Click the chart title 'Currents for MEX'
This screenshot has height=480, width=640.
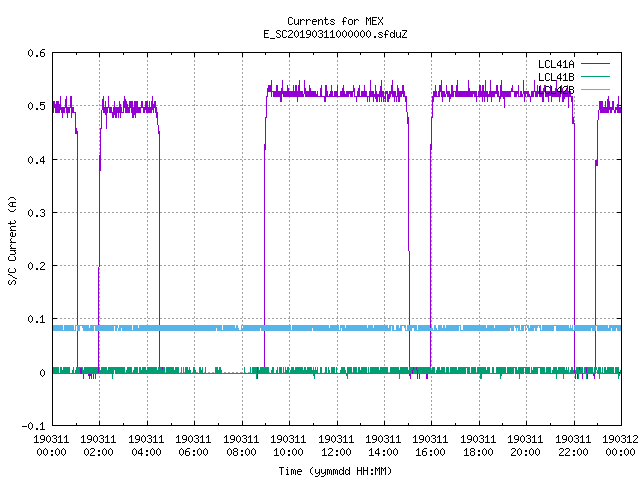tap(335, 21)
